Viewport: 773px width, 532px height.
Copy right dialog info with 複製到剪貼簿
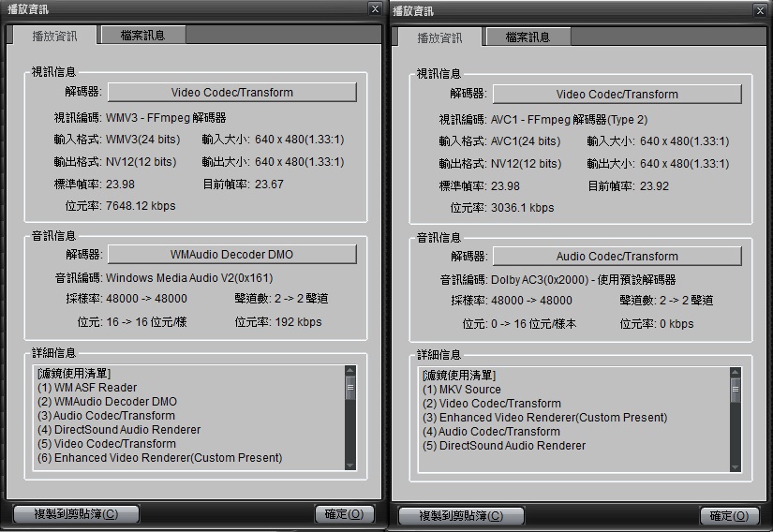pos(461,516)
